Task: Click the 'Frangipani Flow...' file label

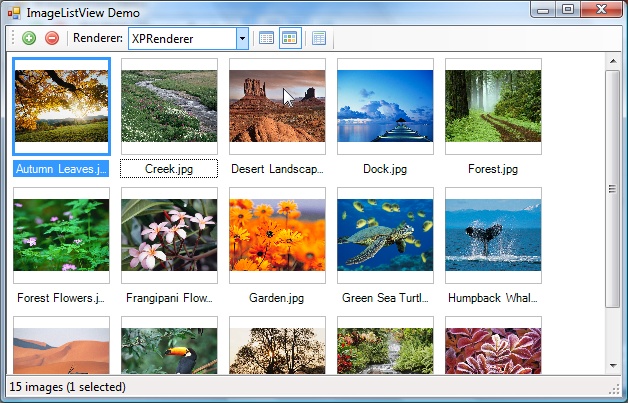Action: click(x=169, y=298)
